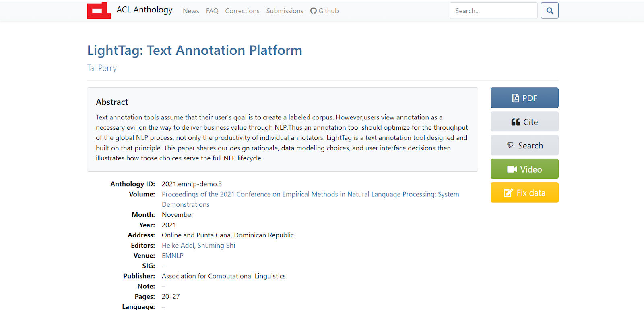Open editor Heike Adel's page
This screenshot has width=644, height=310.
click(x=178, y=245)
